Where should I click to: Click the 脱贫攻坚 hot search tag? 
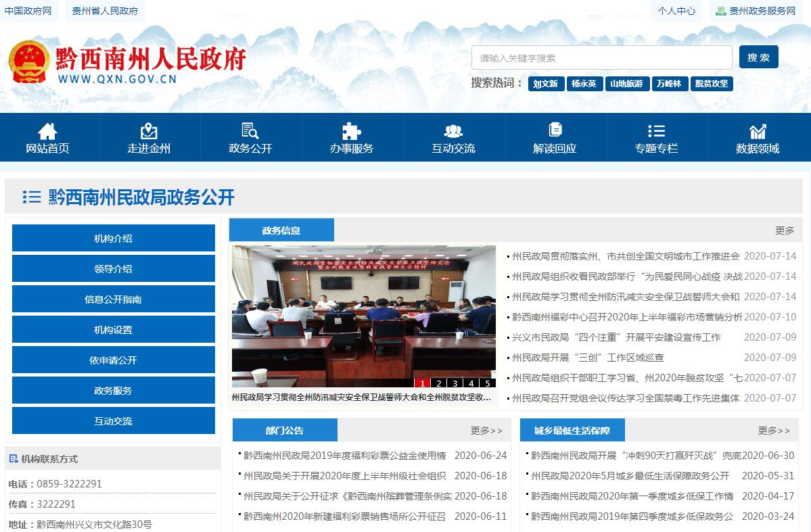click(x=712, y=84)
